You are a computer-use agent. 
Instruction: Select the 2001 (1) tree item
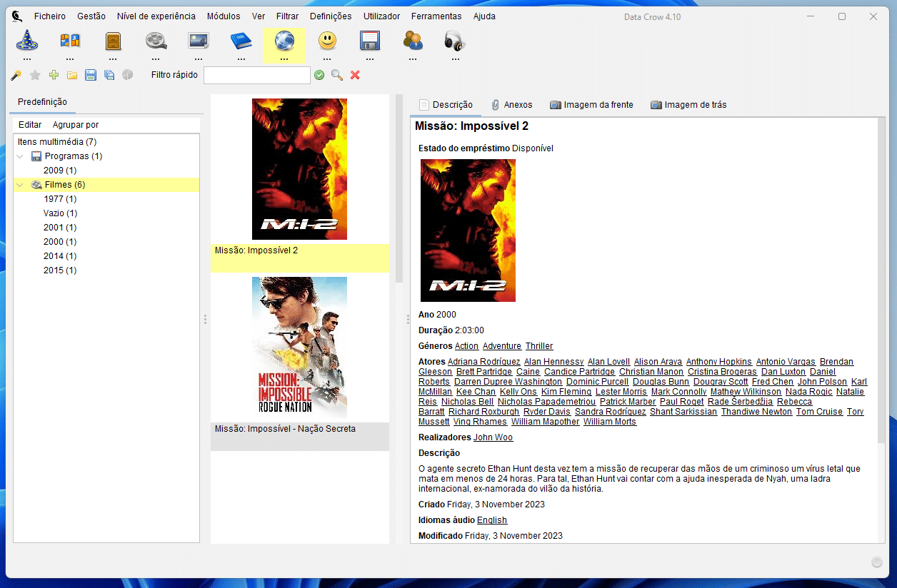point(60,228)
